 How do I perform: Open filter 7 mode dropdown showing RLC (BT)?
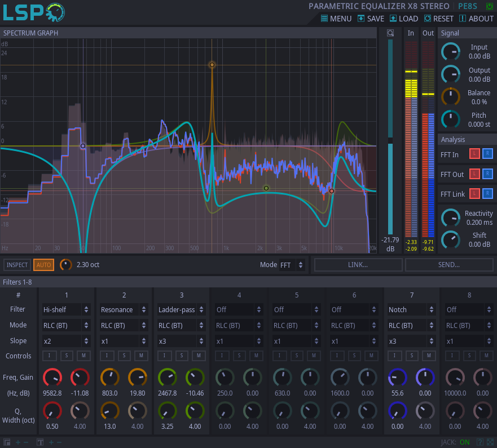pos(412,326)
